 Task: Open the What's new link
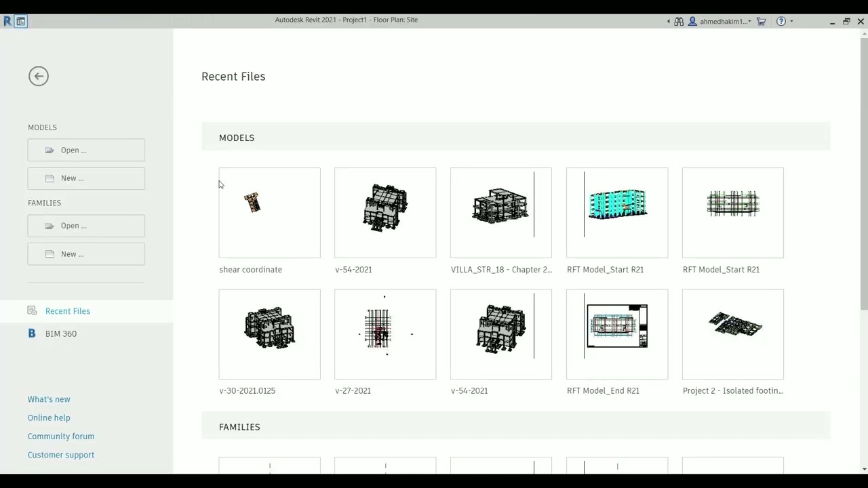point(49,399)
